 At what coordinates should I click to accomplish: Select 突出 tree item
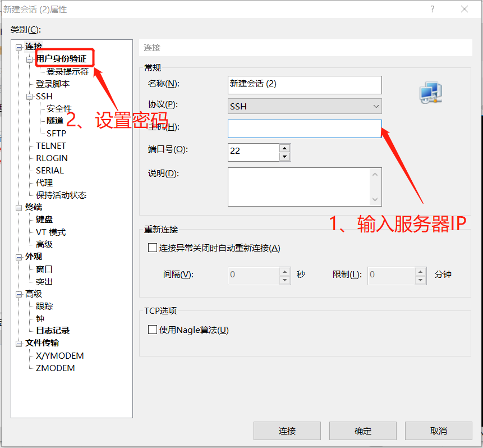pos(44,281)
